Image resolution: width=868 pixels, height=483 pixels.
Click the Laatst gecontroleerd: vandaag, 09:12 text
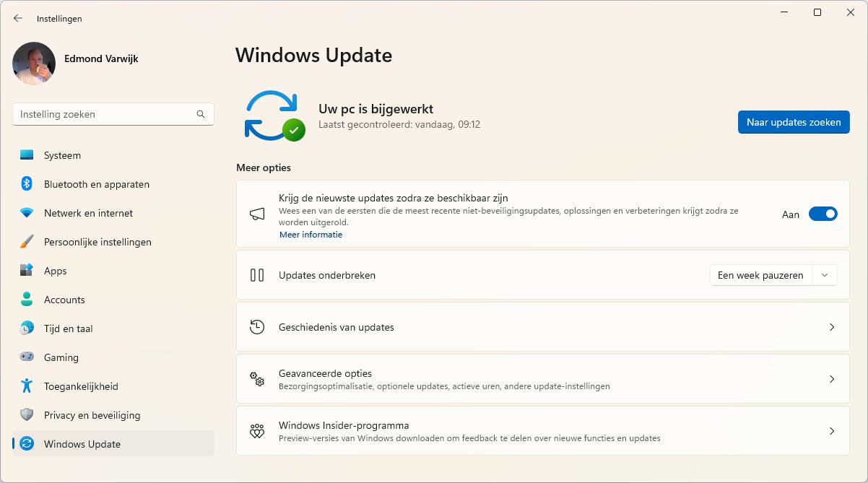(x=399, y=124)
